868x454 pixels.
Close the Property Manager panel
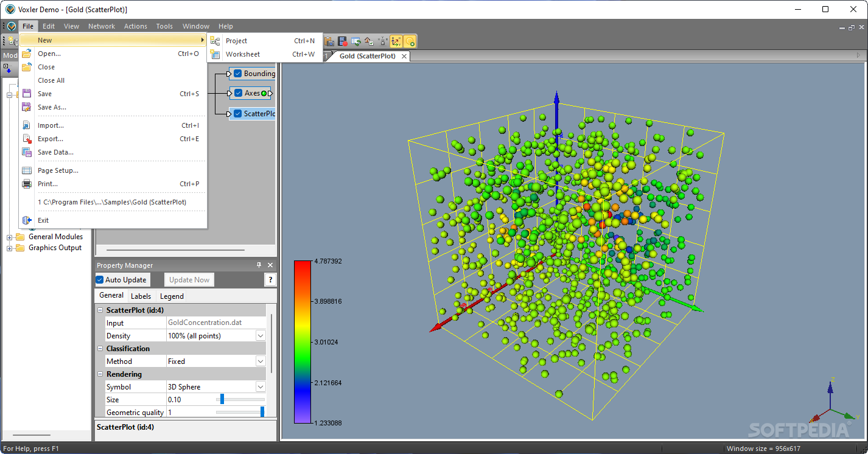[x=270, y=265]
